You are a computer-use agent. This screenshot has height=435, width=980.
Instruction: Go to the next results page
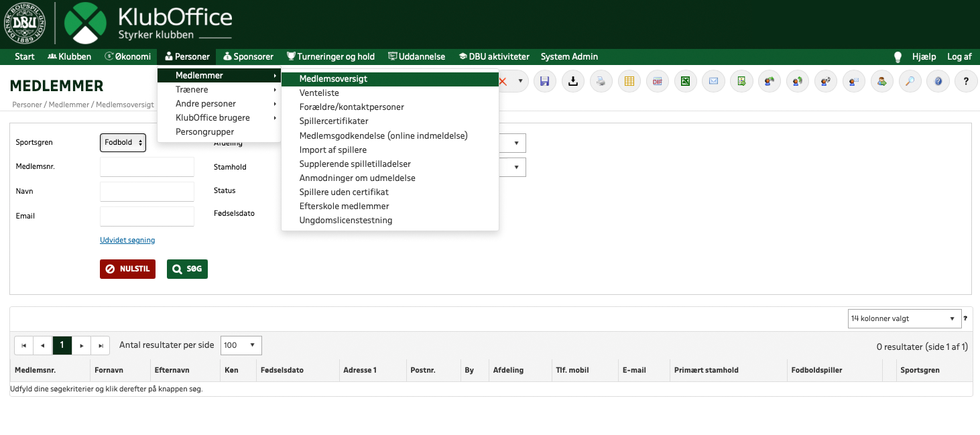[x=81, y=345]
